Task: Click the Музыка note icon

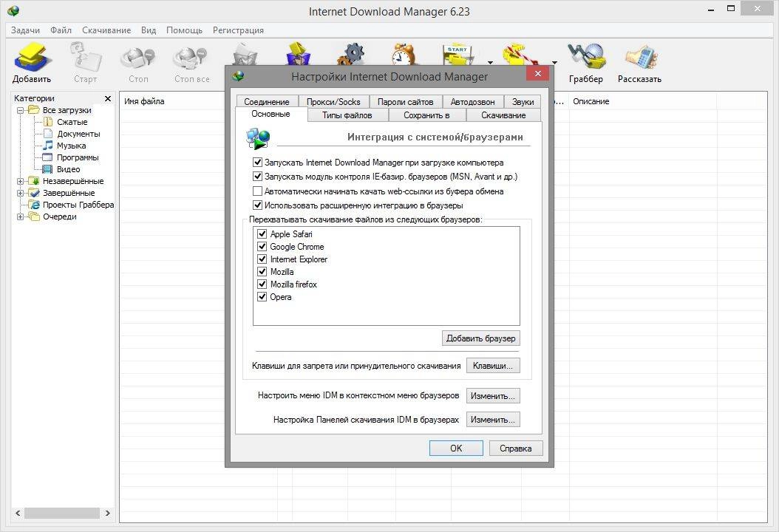Action: click(48, 145)
